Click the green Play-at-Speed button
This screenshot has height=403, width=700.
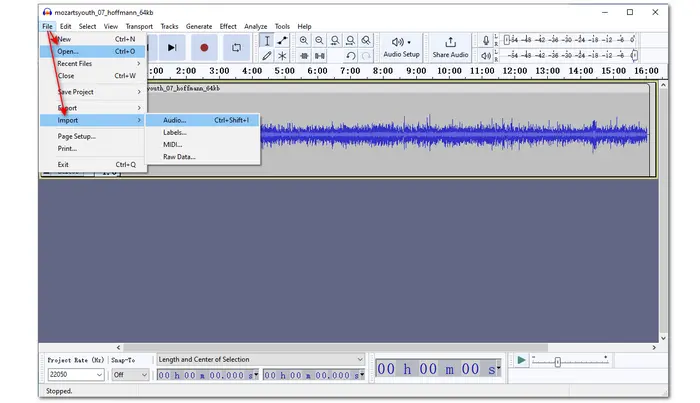pos(521,360)
